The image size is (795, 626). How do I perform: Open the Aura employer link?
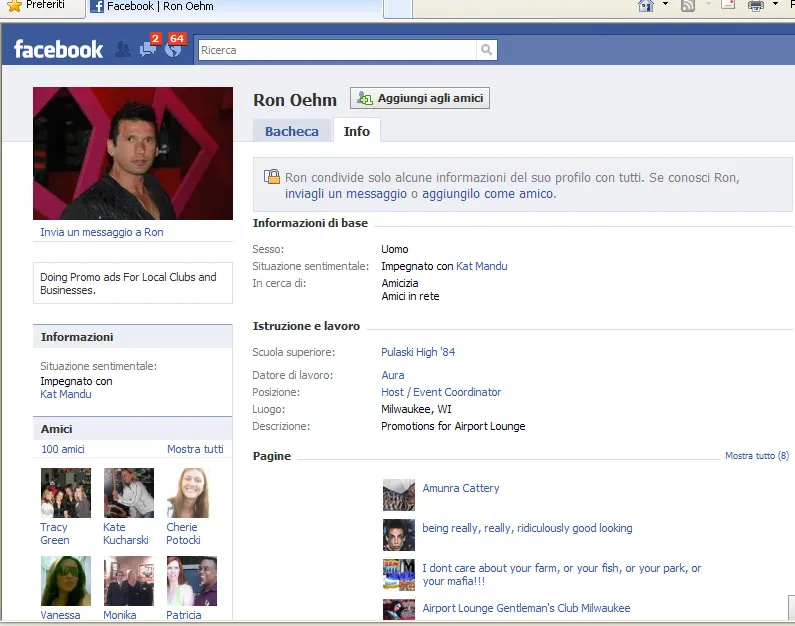point(393,375)
